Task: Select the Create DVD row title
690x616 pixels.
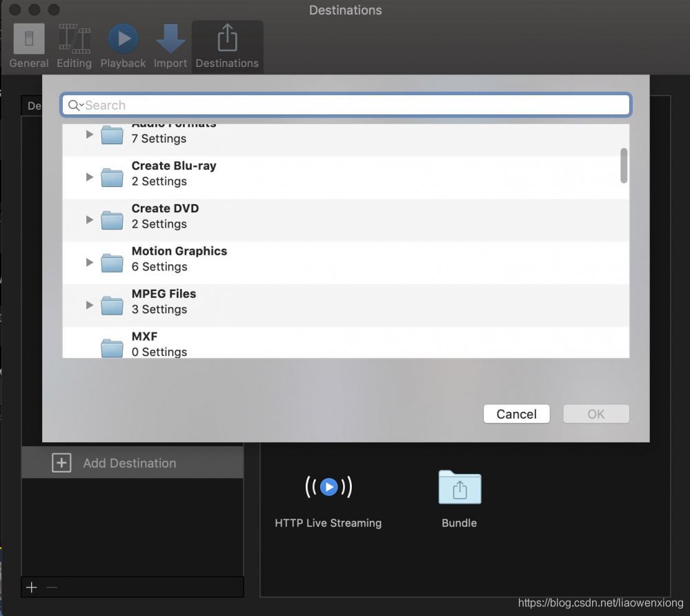Action: point(165,208)
